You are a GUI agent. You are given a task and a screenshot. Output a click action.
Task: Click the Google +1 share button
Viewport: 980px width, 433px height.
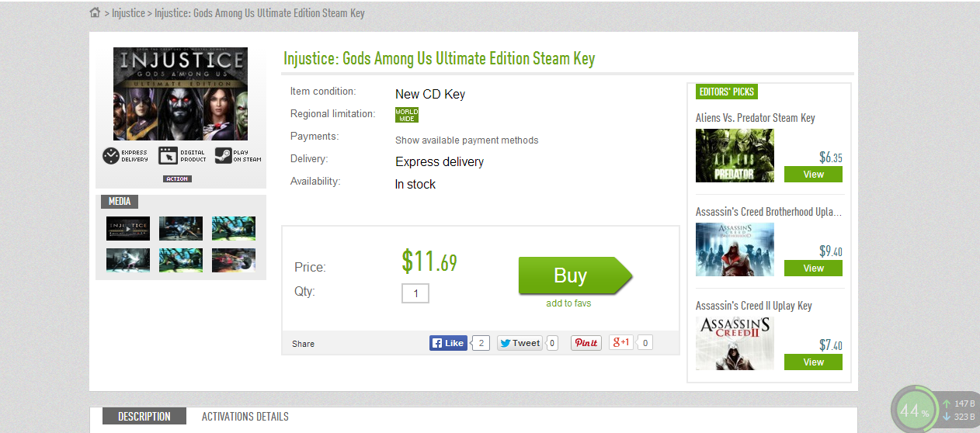[x=620, y=343]
